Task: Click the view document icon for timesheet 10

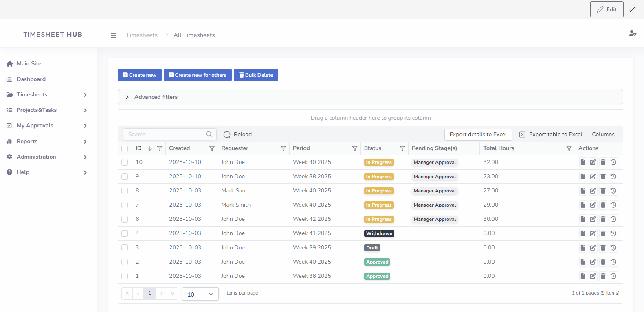Action: tap(583, 162)
